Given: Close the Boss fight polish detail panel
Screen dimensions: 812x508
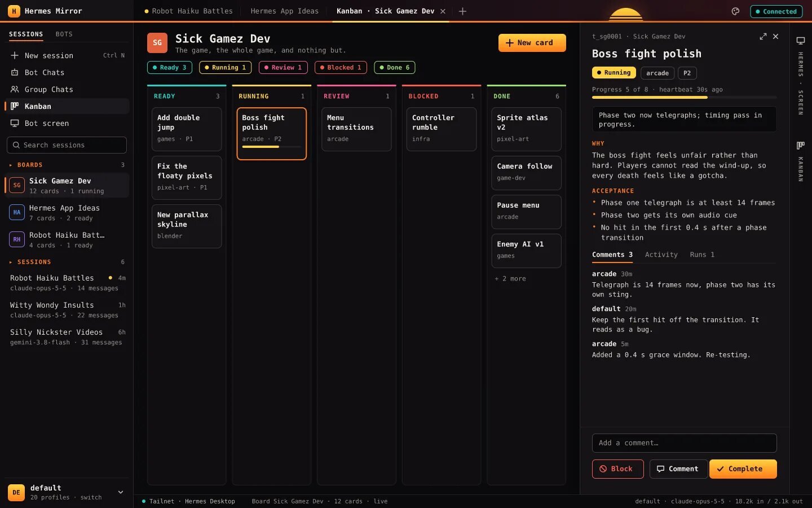Looking at the screenshot, I should tap(776, 36).
